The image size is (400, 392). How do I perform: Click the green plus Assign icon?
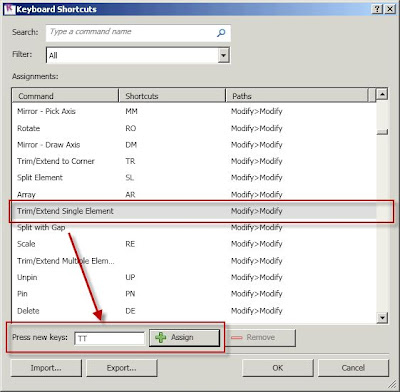pyautogui.click(x=161, y=337)
